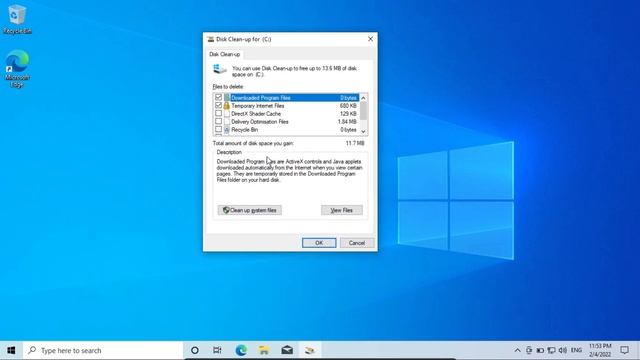
Task: Click the Files to delete label
Action: click(228, 87)
